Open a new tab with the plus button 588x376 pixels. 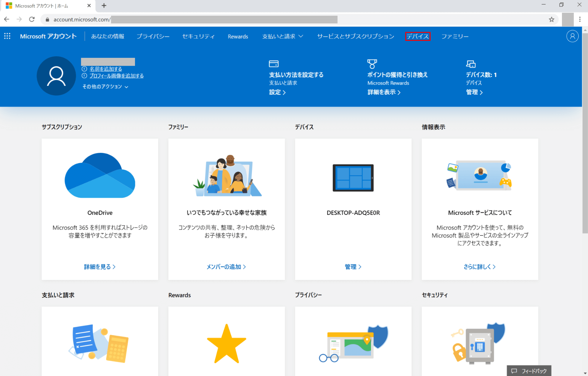(104, 6)
